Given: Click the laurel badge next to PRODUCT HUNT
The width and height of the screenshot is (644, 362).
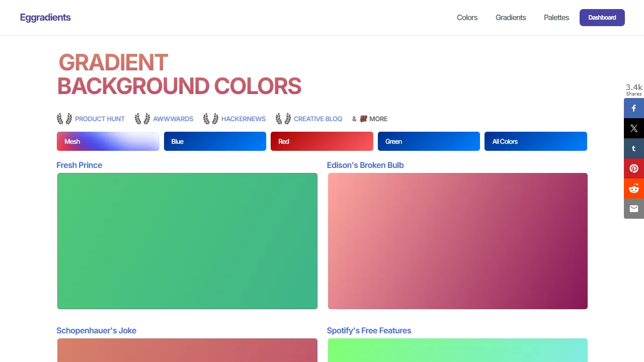Looking at the screenshot, I should (x=63, y=119).
